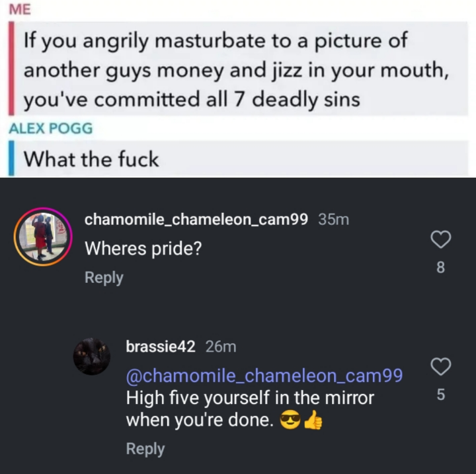This screenshot has width=476, height=474.
Task: Open chamomile_chameleon_cam99 username profile
Action: point(196,219)
